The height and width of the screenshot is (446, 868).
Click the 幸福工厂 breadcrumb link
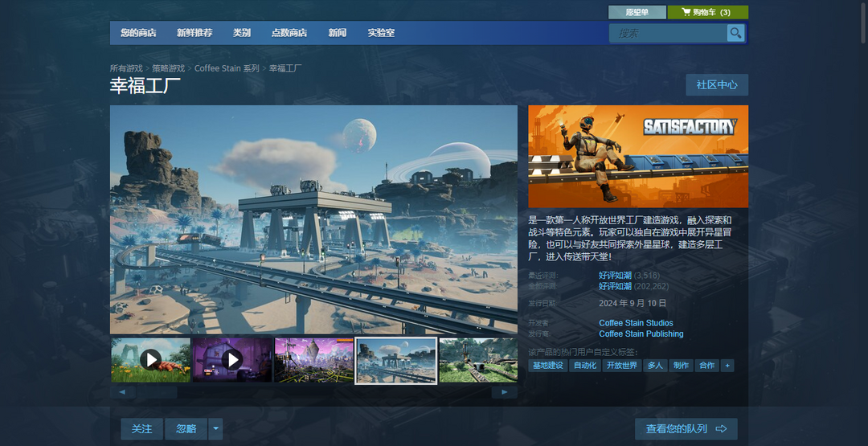point(285,68)
